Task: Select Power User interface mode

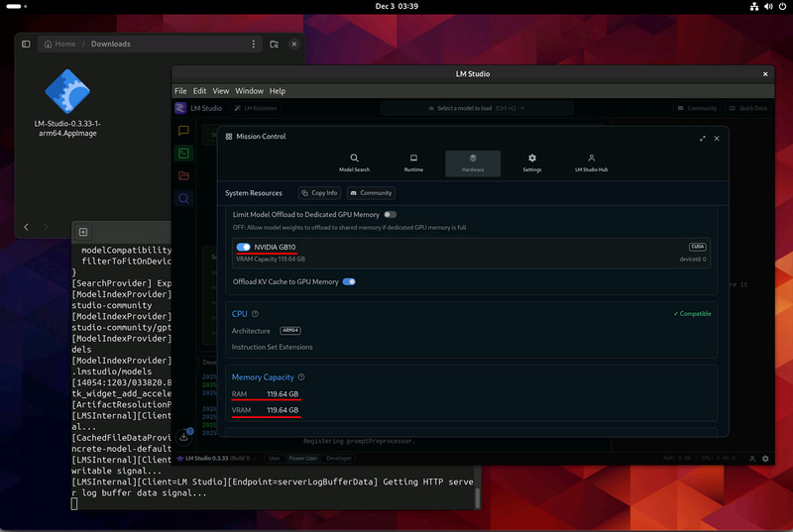Action: coord(303,459)
